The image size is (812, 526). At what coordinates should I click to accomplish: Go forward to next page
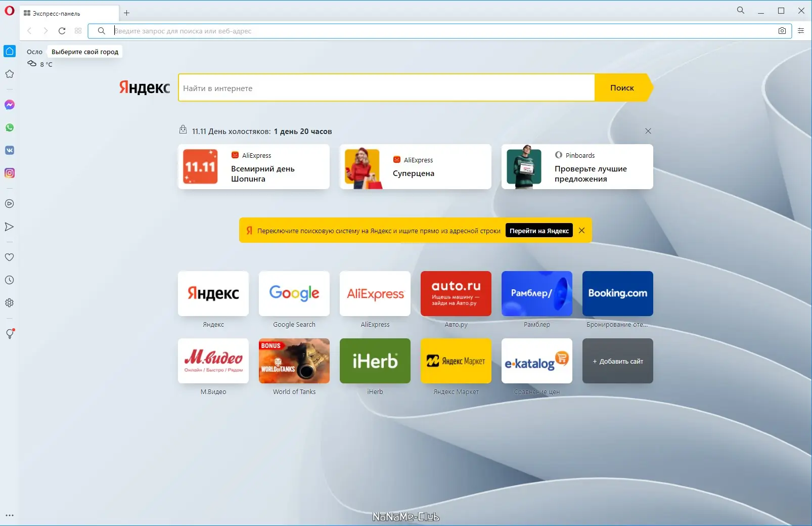46,31
